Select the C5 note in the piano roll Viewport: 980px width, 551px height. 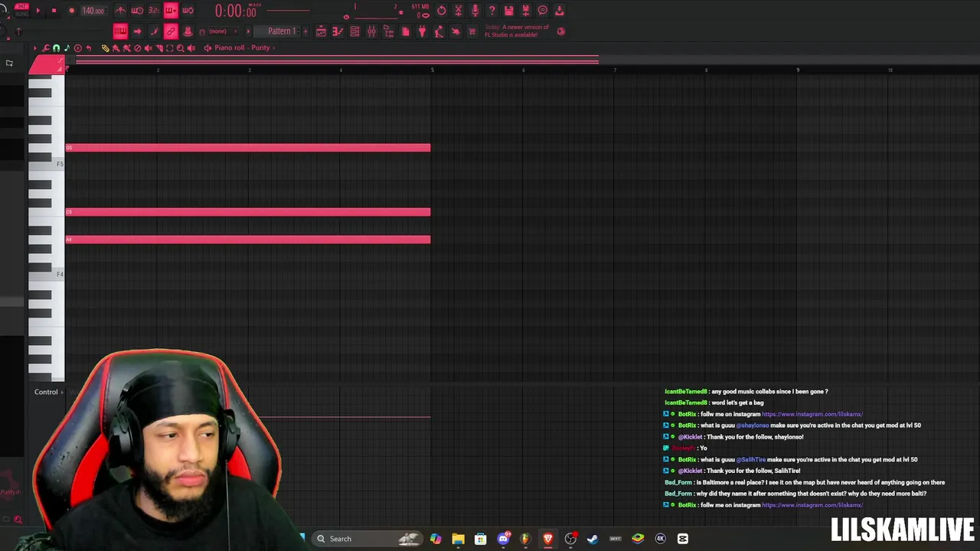[248, 212]
